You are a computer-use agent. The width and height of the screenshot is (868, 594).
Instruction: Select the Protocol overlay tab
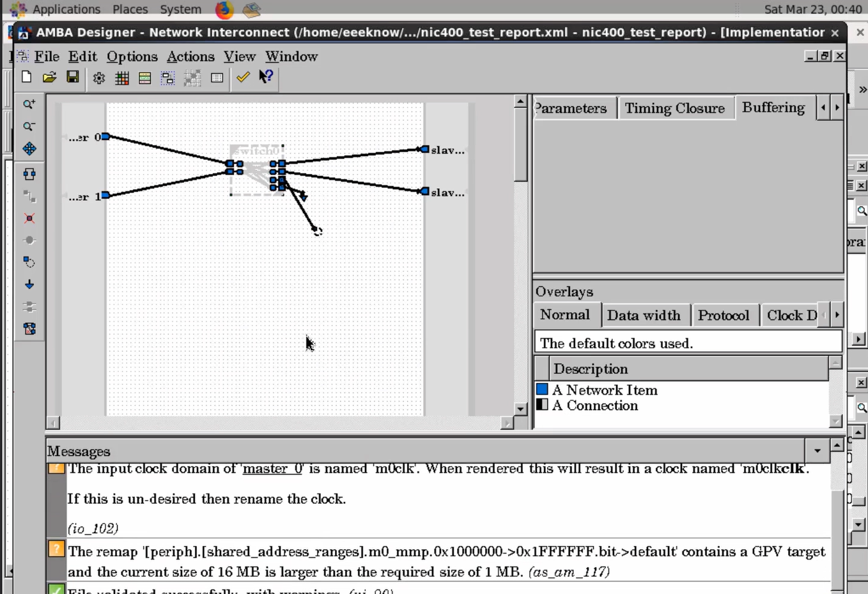tap(724, 315)
